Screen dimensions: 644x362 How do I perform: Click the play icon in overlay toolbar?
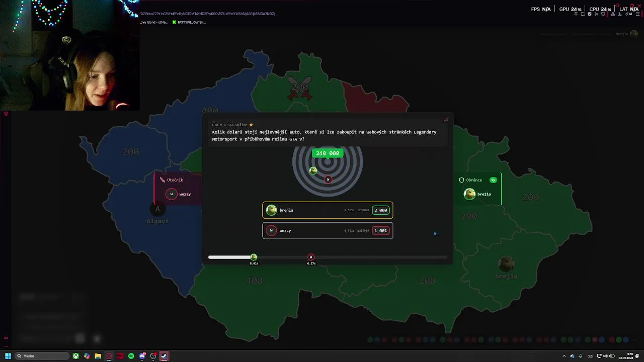click(596, 14)
